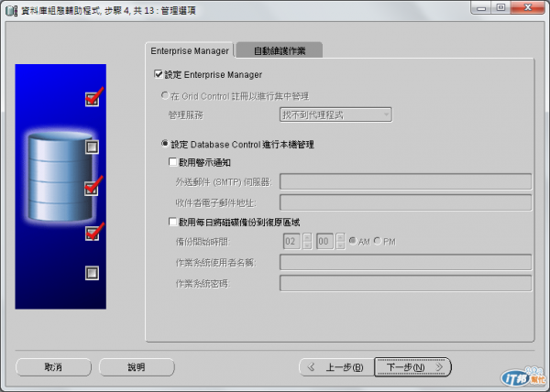Click the 作業系統密碼 field
The image size is (550, 392).
click(x=405, y=283)
